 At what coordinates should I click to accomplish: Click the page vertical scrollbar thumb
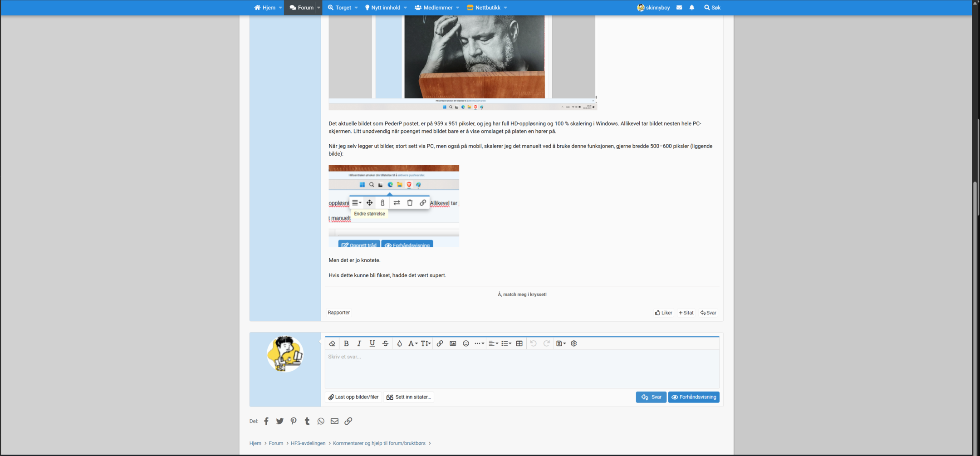[975, 318]
